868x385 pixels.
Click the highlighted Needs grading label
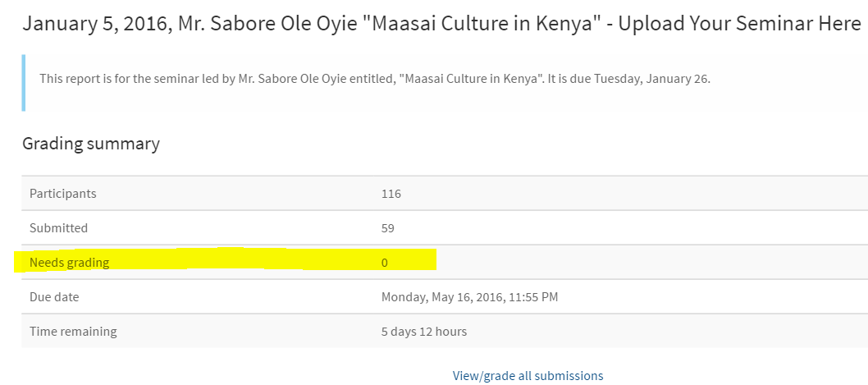[69, 263]
